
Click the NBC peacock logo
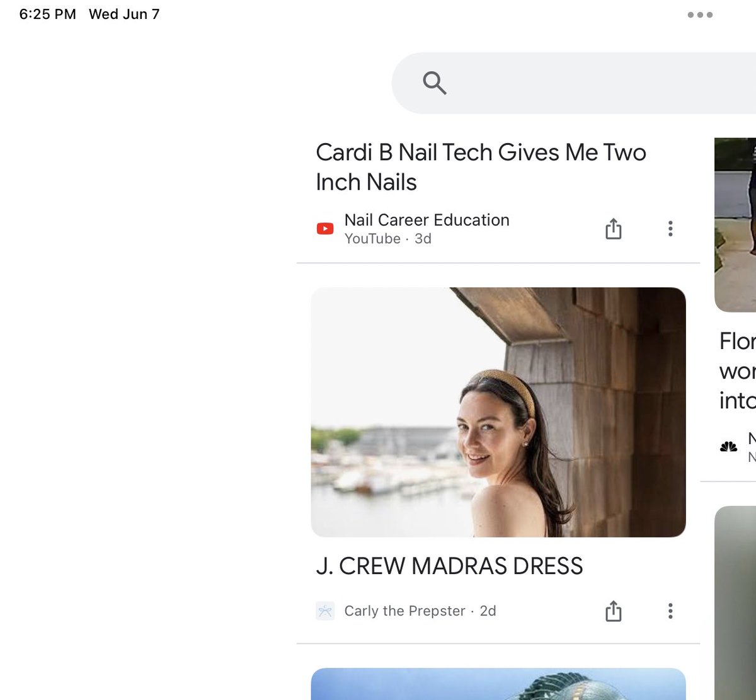[728, 447]
